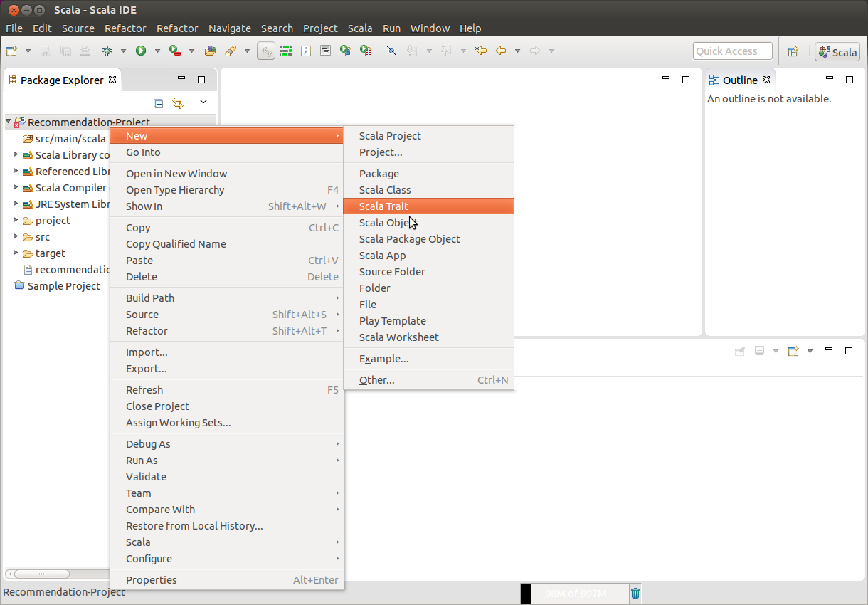This screenshot has width=868, height=605.
Task: Open the New wizard dropdown arrow
Action: click(28, 51)
